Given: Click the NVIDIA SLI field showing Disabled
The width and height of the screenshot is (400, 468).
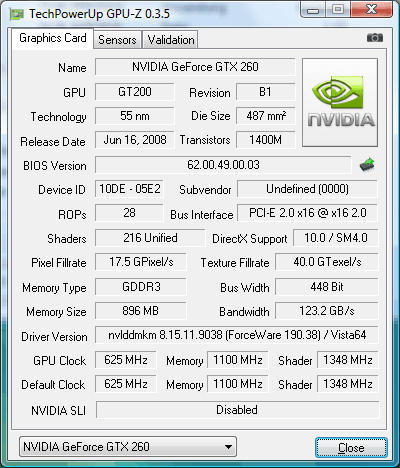Looking at the screenshot, I should (x=237, y=410).
